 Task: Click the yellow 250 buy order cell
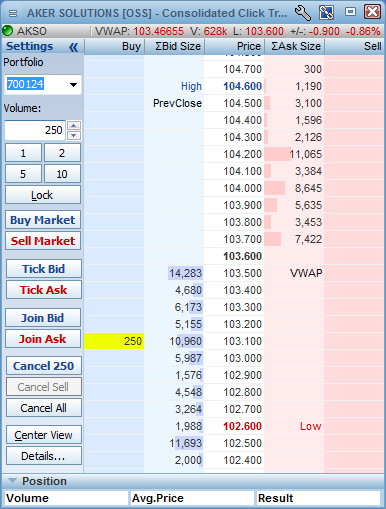click(x=114, y=341)
